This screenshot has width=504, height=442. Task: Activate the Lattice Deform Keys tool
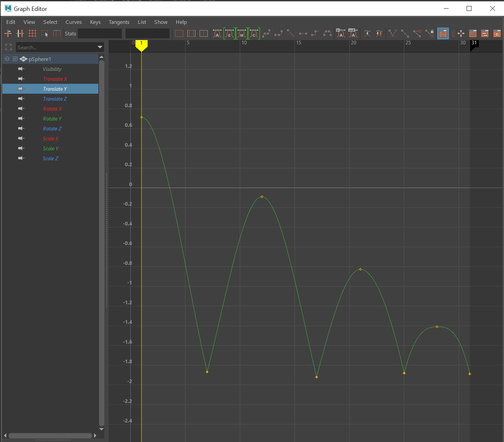(32, 33)
